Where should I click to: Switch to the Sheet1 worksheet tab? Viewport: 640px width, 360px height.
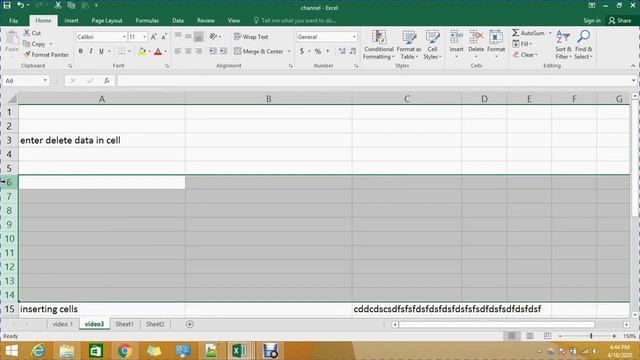[124, 324]
